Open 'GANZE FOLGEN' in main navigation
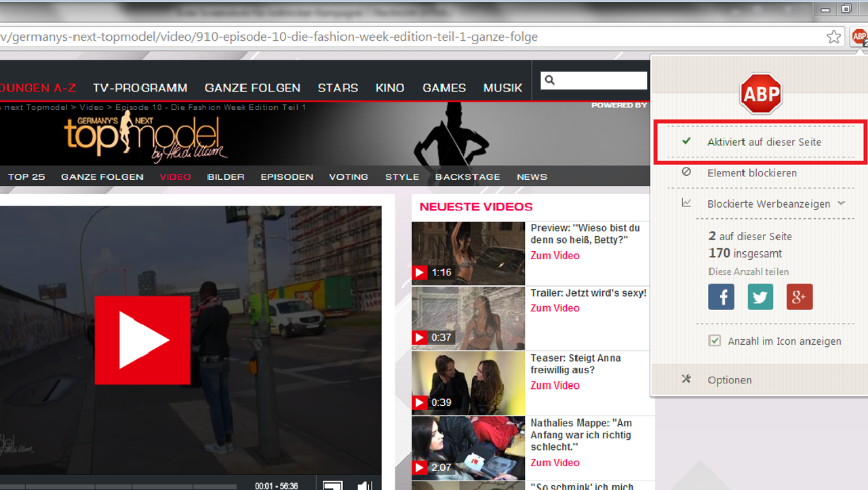 coord(252,88)
